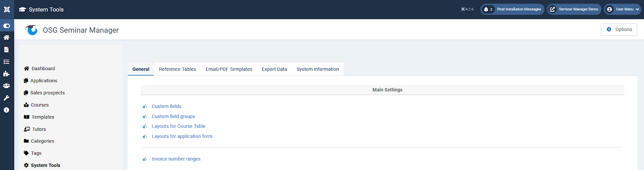Open Applications in the component menu

pos(44,81)
